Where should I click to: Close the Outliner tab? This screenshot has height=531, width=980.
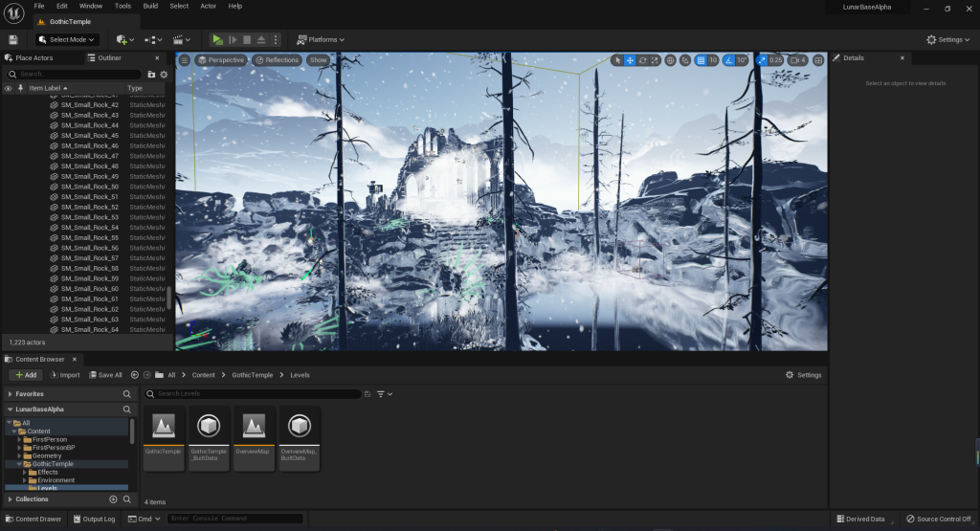pyautogui.click(x=157, y=57)
